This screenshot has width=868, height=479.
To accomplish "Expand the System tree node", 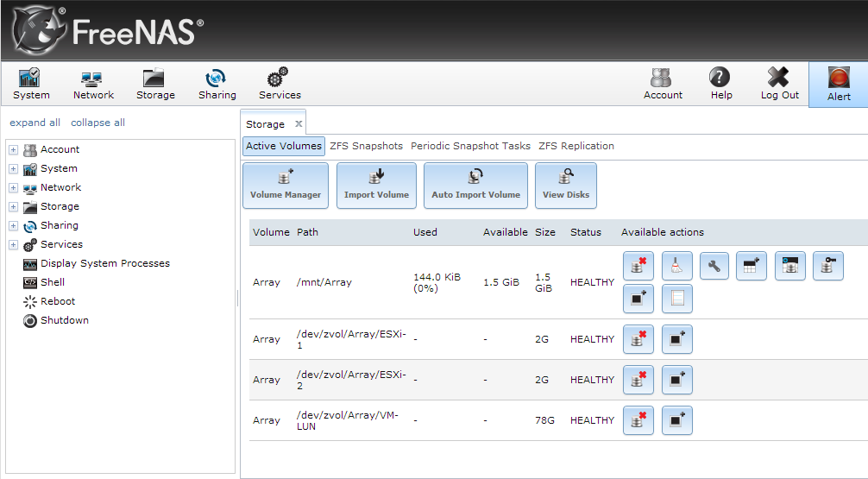I will (13, 168).
